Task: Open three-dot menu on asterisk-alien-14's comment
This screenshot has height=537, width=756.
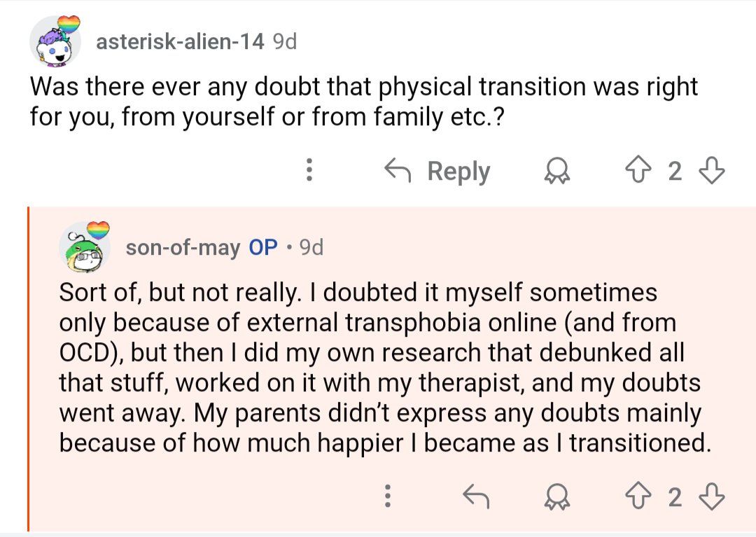Action: pyautogui.click(x=309, y=171)
